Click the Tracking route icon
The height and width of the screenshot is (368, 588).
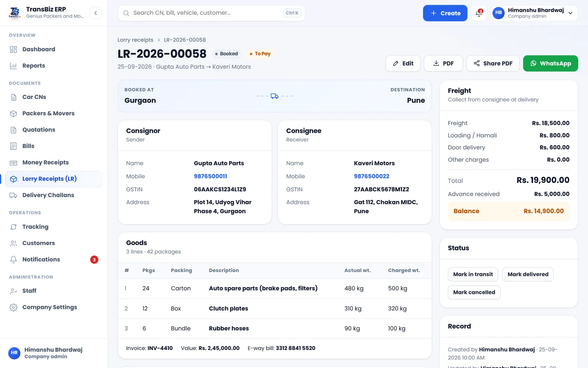pyautogui.click(x=14, y=227)
